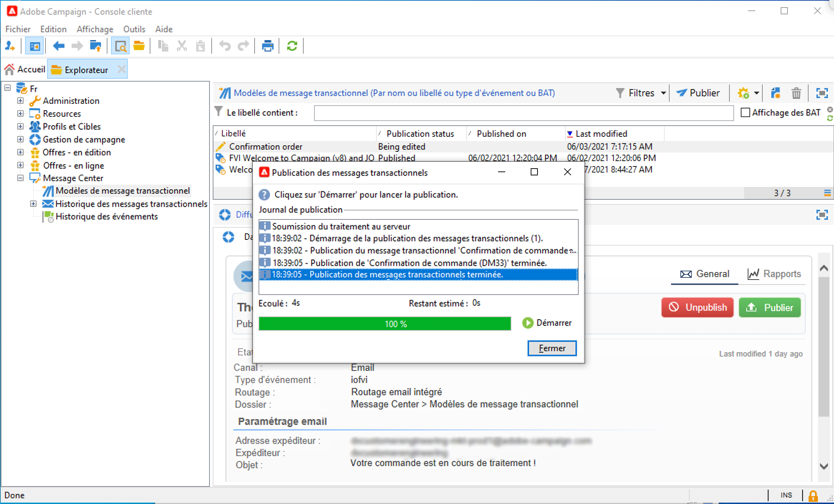Expand Historique des messages transactionnels node
Viewport: 834px width, 504px height.
(x=33, y=204)
